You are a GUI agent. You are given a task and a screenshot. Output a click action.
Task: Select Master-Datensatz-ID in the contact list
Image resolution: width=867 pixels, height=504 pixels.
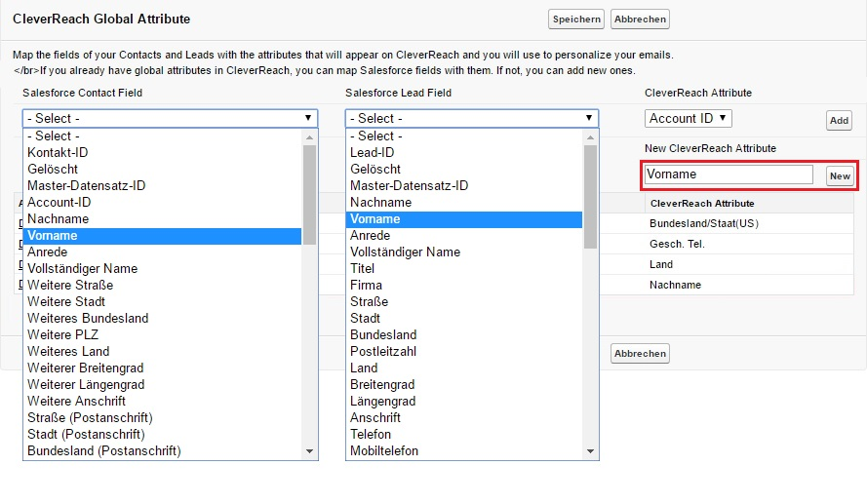[162, 185]
